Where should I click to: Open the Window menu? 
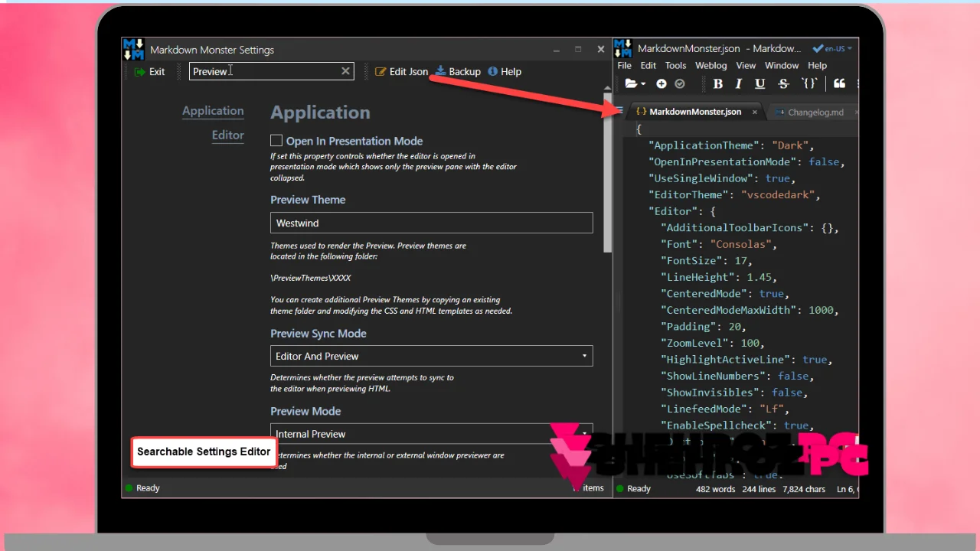(782, 66)
